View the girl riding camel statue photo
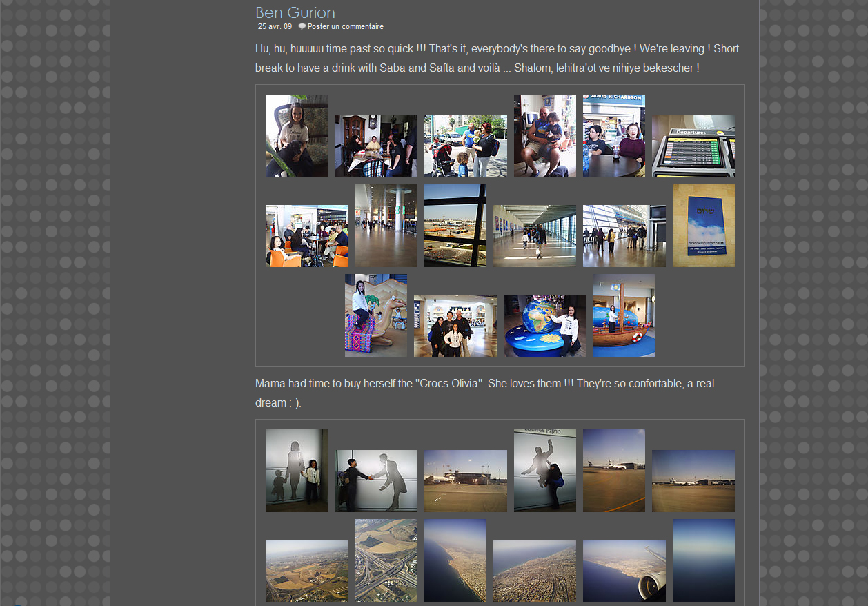Screen dimensions: 868x606 pyautogui.click(x=375, y=315)
